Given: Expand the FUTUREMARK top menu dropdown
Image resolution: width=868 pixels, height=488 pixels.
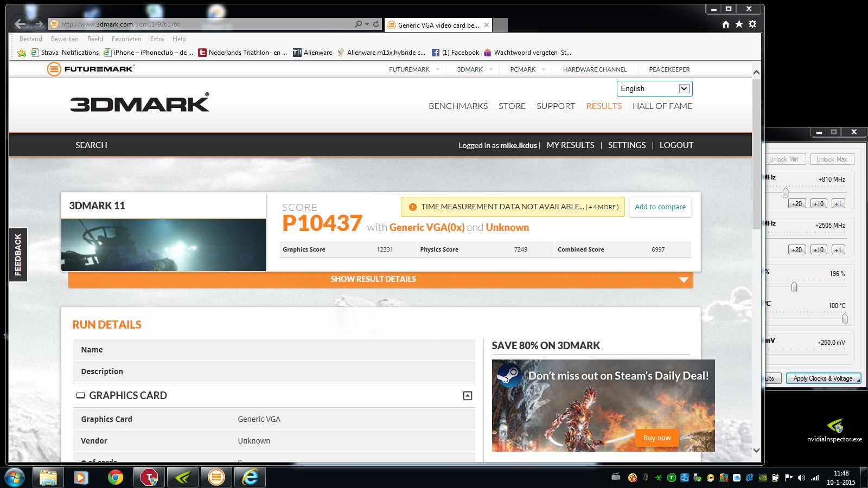Looking at the screenshot, I should click(438, 69).
